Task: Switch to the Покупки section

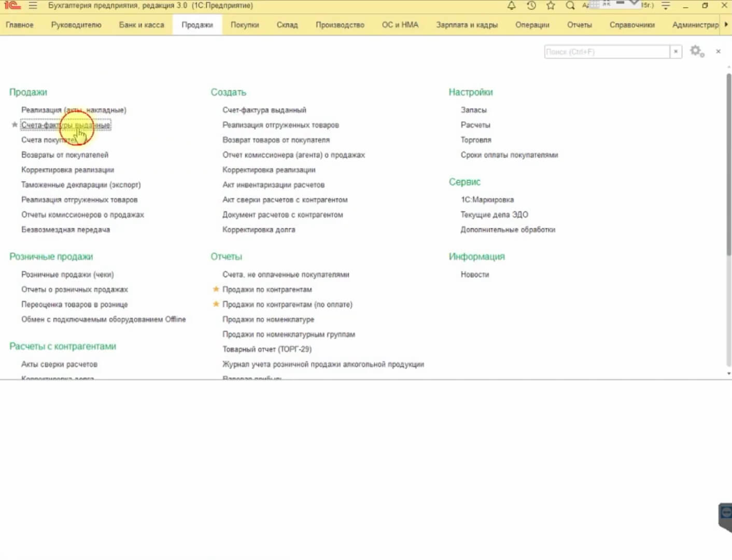Action: (245, 25)
